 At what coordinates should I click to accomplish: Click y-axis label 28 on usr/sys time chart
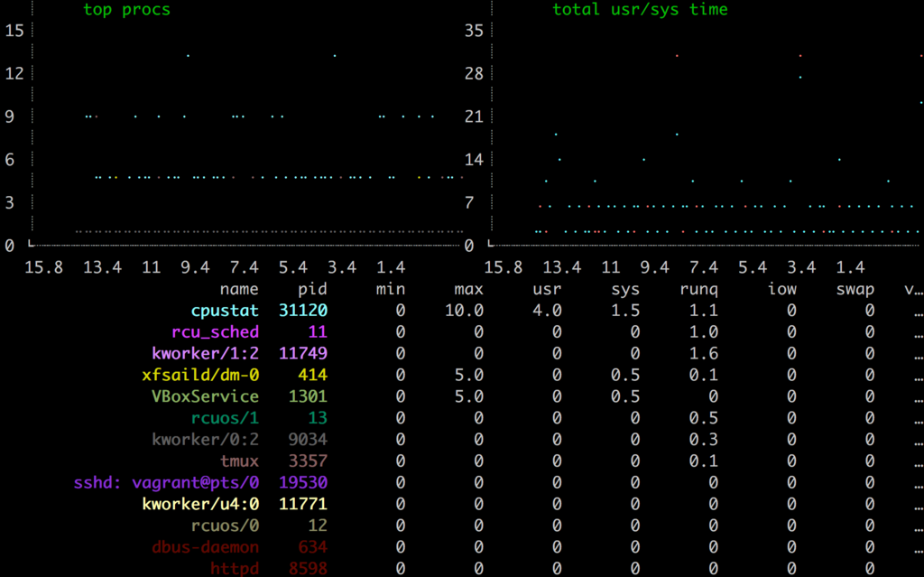tap(474, 74)
